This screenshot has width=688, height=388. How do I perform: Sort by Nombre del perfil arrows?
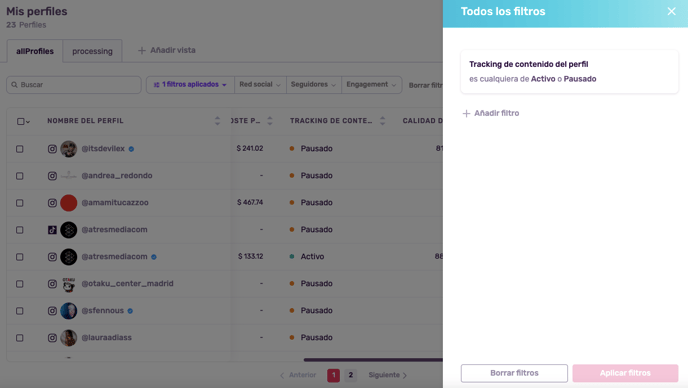(x=217, y=121)
